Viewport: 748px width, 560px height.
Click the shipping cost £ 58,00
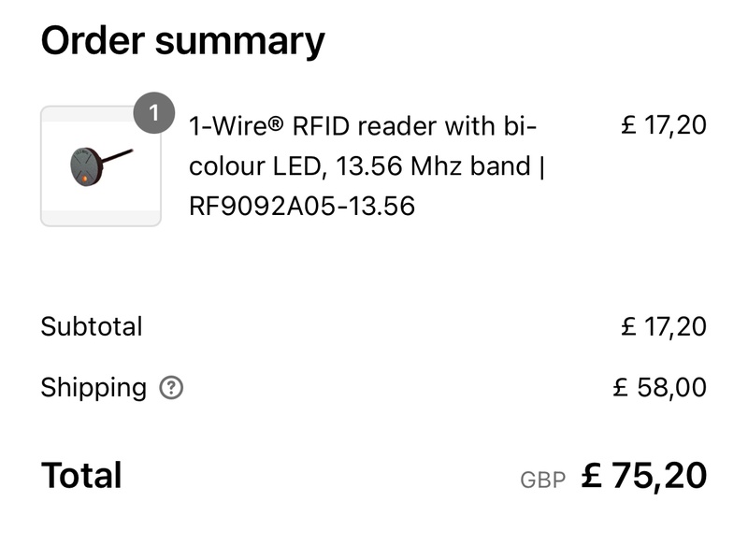660,387
